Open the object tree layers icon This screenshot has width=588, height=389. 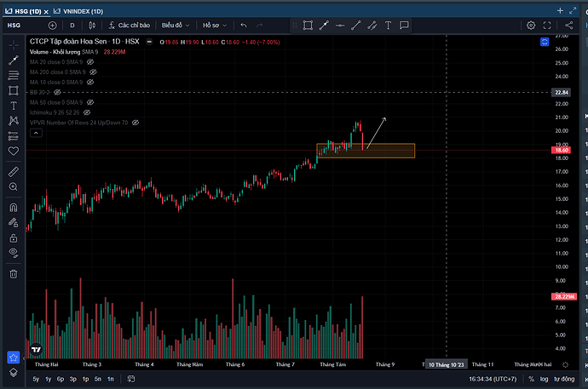(x=14, y=373)
